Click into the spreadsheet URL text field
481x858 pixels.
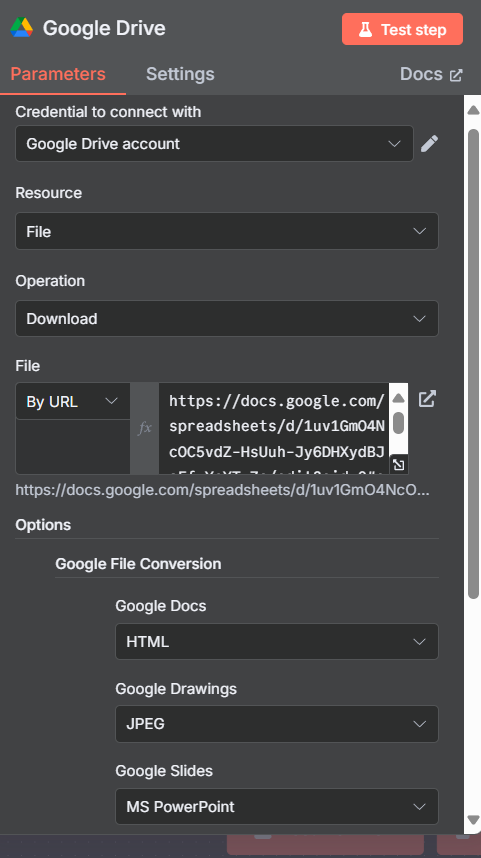[x=274, y=428]
